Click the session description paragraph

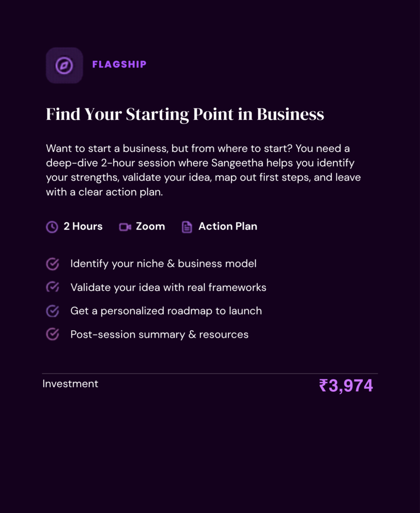tap(203, 170)
